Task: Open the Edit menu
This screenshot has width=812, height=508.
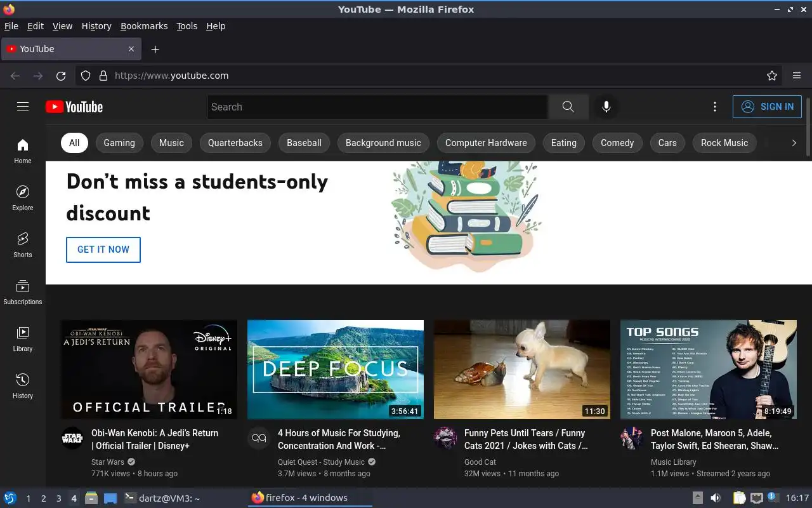Action: (x=36, y=26)
